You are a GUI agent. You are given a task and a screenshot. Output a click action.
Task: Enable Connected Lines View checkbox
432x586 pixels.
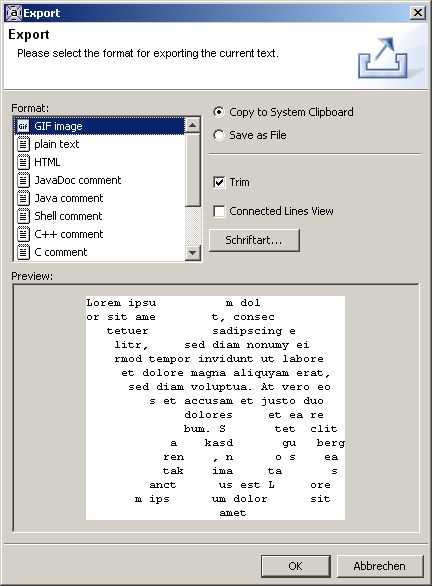(x=273, y=211)
